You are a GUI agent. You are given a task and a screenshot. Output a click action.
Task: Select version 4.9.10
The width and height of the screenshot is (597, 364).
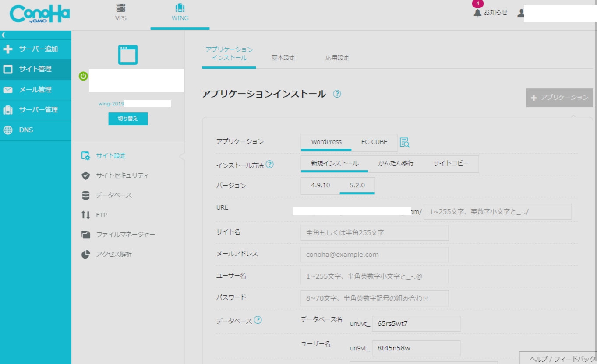pos(321,185)
